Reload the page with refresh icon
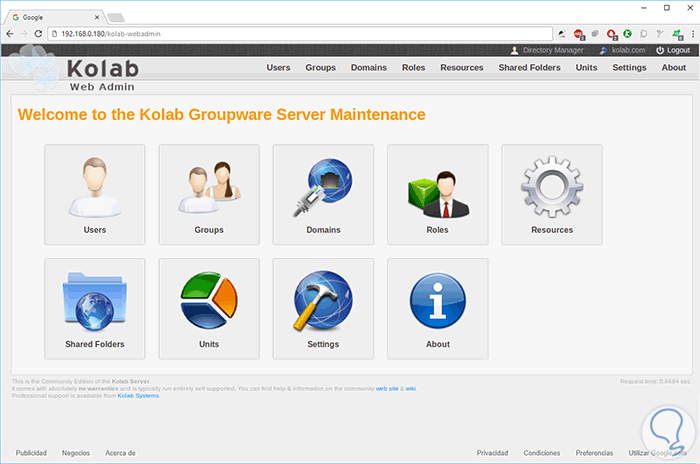This screenshot has height=464, width=700. pyautogui.click(x=38, y=33)
